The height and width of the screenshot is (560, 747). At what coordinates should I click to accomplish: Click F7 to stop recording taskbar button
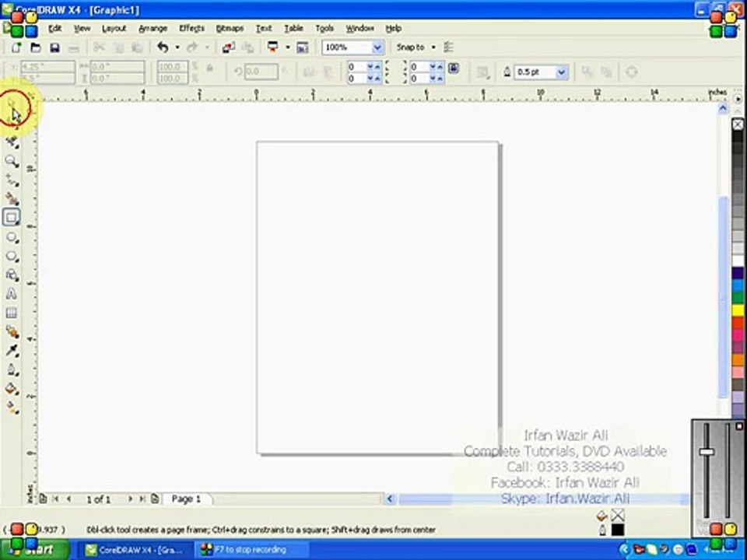tap(252, 550)
